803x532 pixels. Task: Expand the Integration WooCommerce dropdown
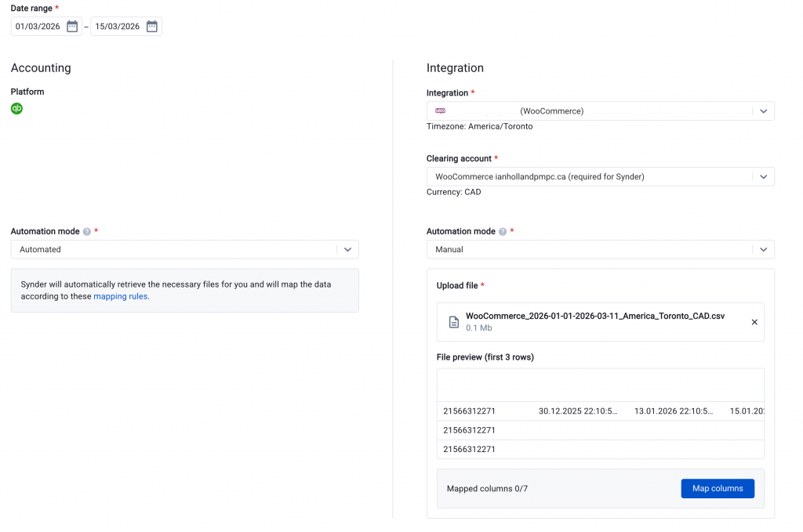click(763, 111)
